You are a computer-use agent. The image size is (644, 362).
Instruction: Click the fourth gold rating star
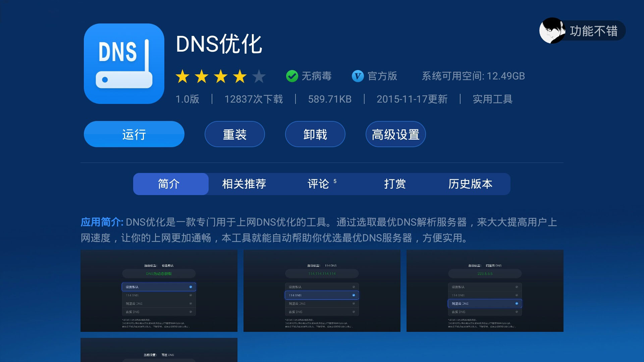point(240,76)
